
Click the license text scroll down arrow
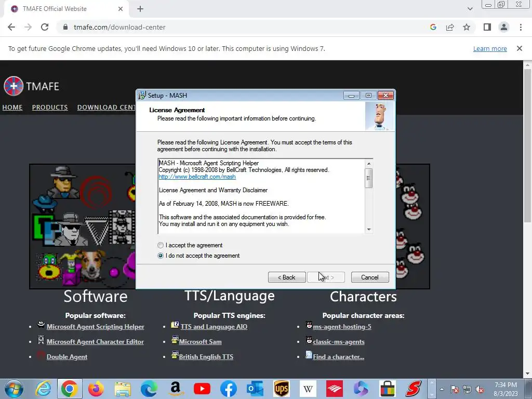(369, 230)
